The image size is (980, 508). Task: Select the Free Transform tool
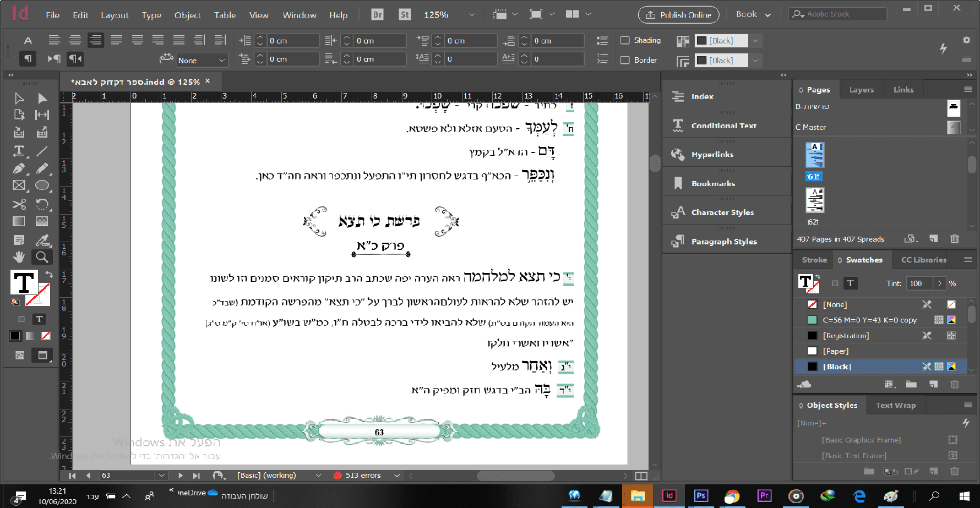pos(42,205)
